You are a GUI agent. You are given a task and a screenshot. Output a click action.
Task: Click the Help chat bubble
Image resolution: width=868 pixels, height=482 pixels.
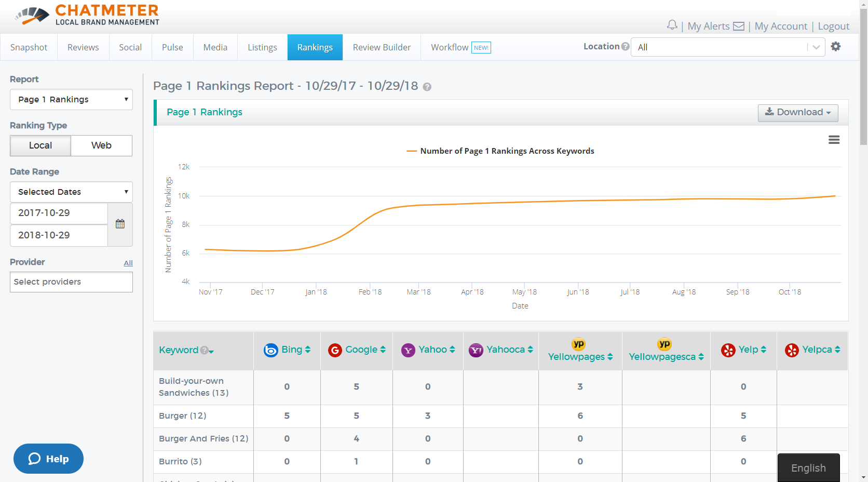(48, 459)
